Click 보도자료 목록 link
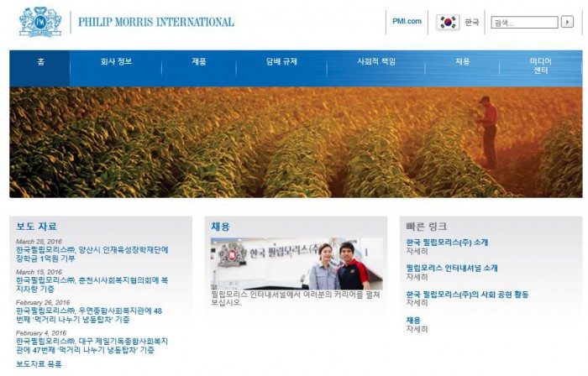This screenshot has width=588, height=376. pyautogui.click(x=39, y=364)
